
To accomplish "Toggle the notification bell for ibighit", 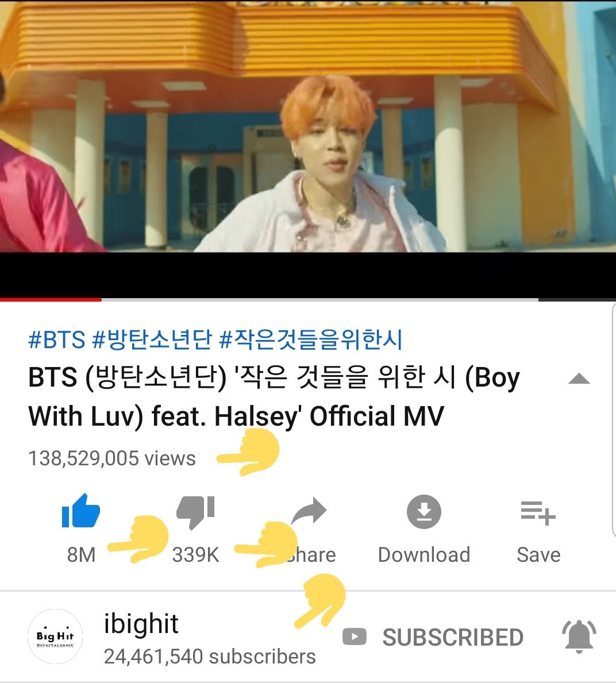I will [x=579, y=637].
